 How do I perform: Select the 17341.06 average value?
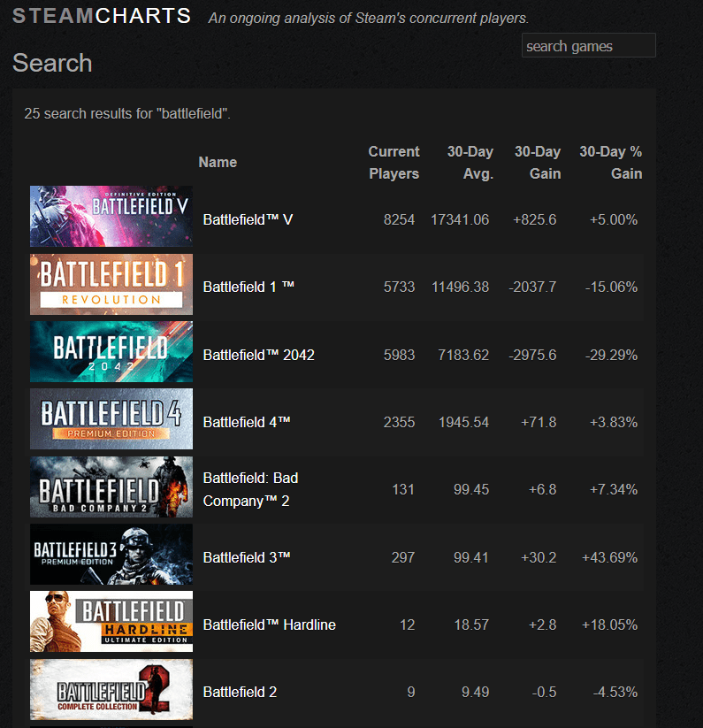pos(460,219)
